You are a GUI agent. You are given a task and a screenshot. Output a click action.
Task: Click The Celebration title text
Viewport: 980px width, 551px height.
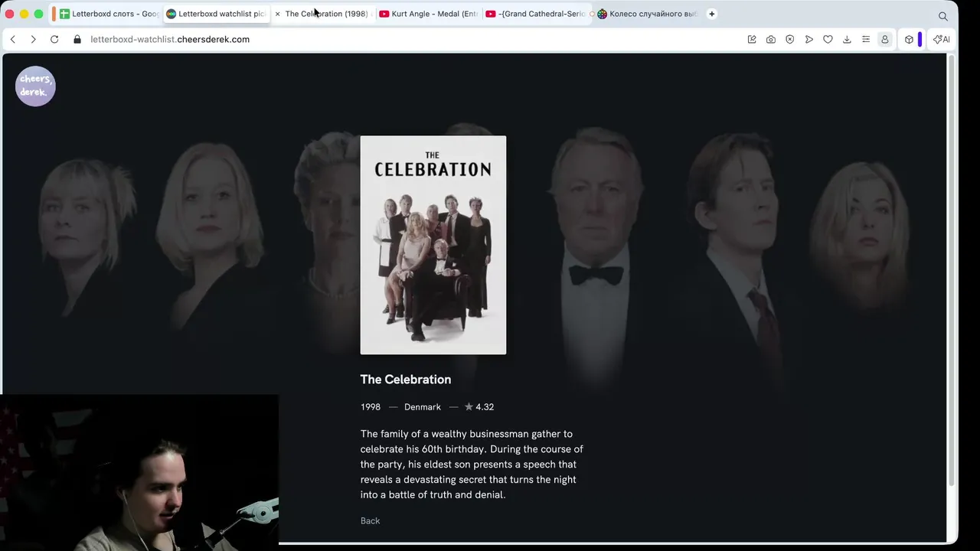point(406,380)
